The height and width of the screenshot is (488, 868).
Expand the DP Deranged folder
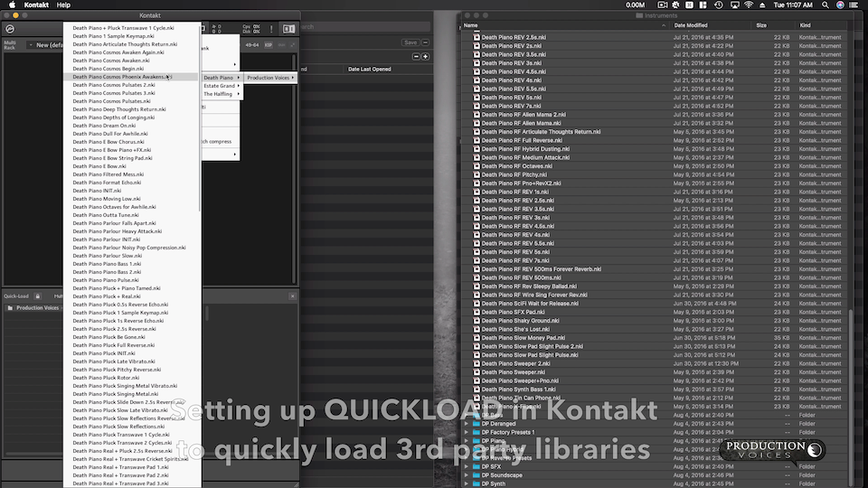(467, 424)
